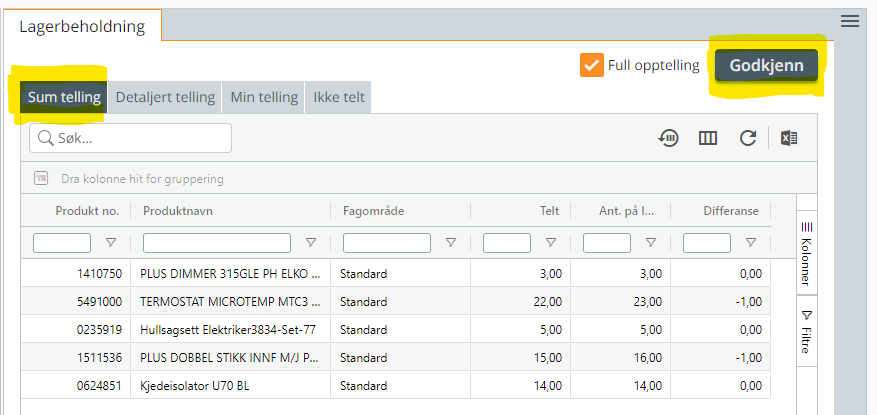The width and height of the screenshot is (877, 415).
Task: Click Standard in the Kjedeisolator row
Action: tap(364, 386)
